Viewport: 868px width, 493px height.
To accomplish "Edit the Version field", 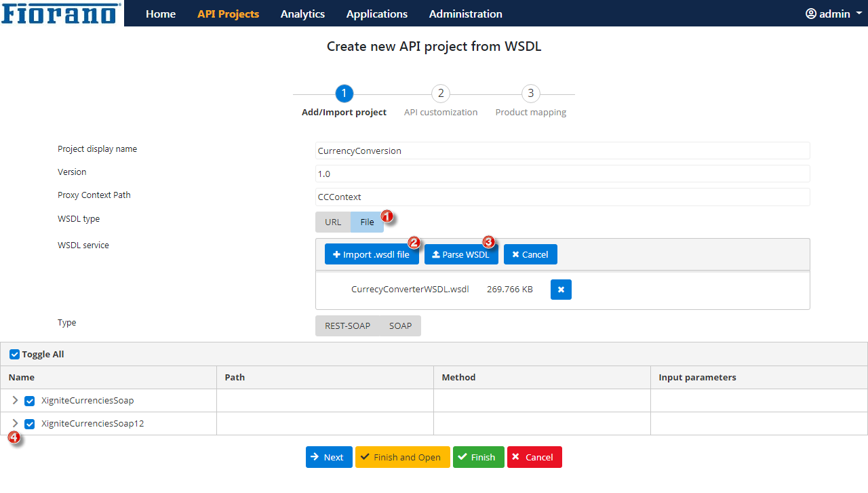I will [x=563, y=174].
